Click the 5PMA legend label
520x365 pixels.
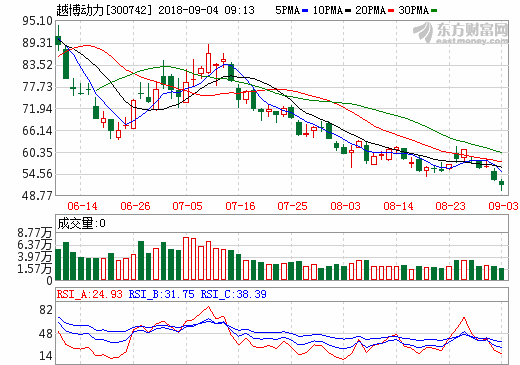(287, 10)
